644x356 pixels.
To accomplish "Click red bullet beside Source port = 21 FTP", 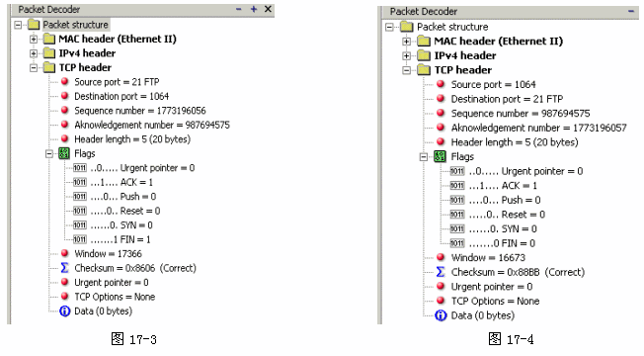I will pos(64,81).
